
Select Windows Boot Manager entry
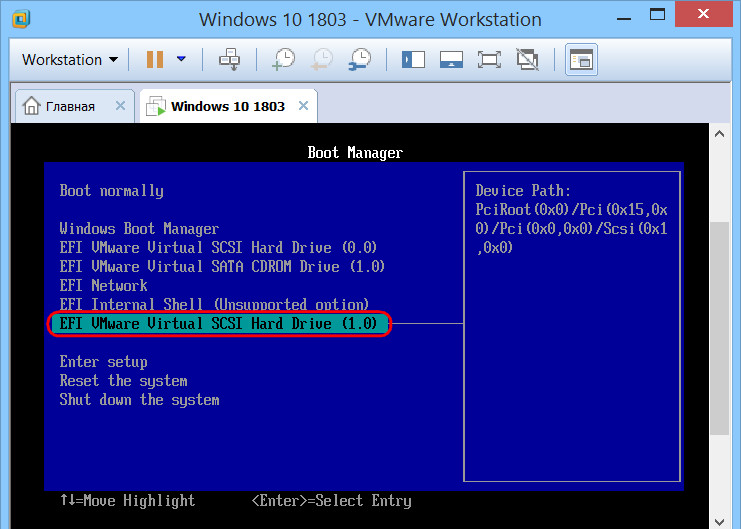pos(139,229)
